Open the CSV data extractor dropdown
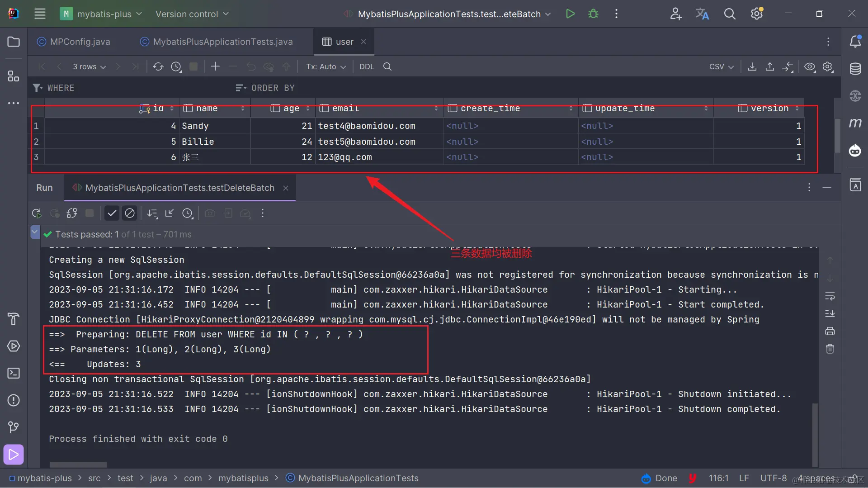 [721, 66]
